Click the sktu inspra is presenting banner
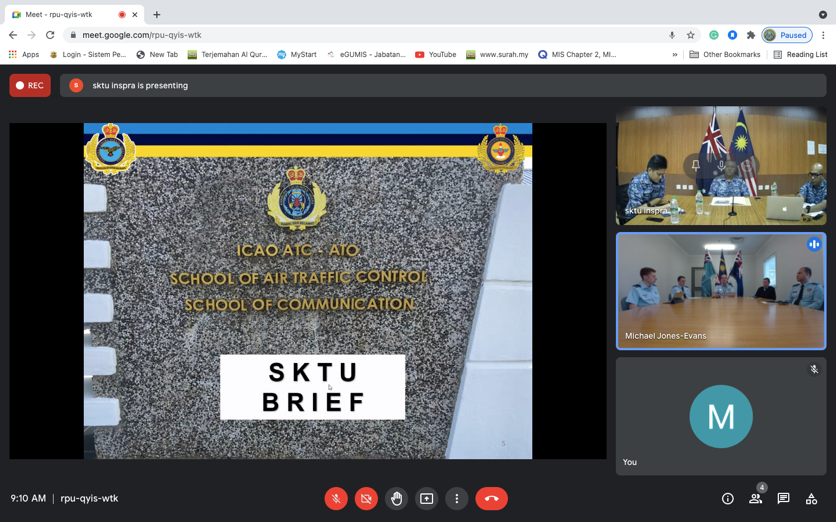The image size is (836, 522). click(x=443, y=85)
